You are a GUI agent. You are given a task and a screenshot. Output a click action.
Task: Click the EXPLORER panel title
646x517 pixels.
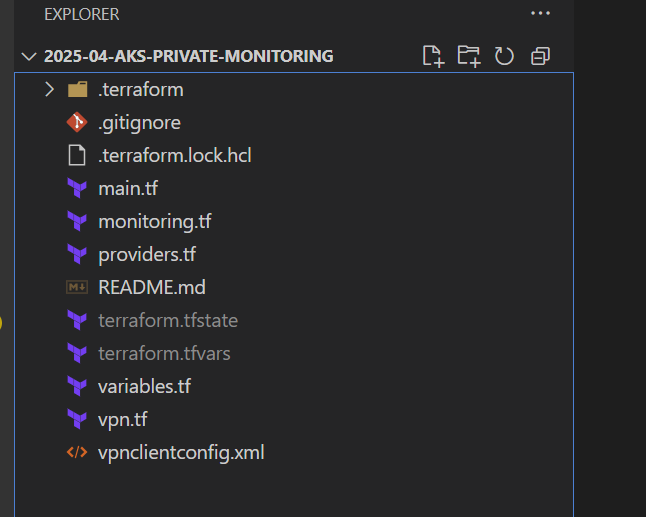[82, 15]
